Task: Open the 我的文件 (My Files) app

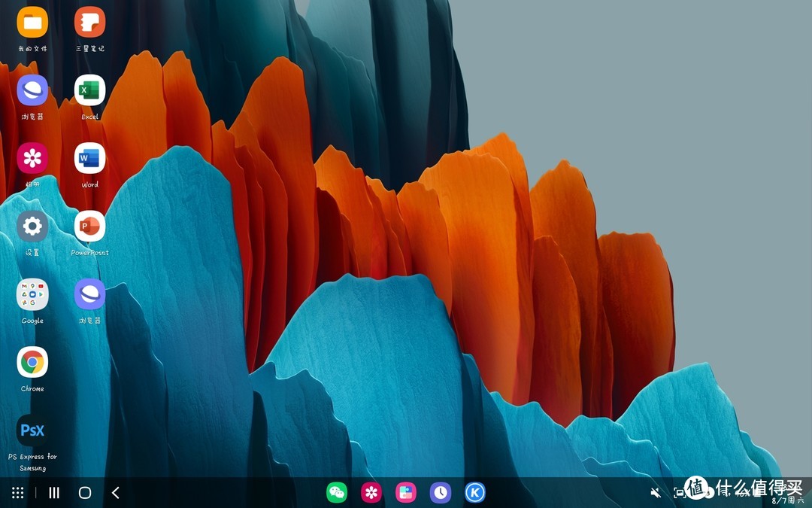Action: click(32, 23)
